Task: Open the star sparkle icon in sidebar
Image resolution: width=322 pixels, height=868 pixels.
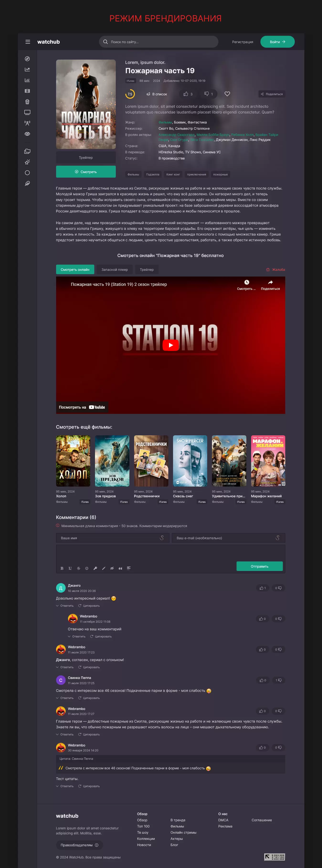Action: (x=27, y=162)
